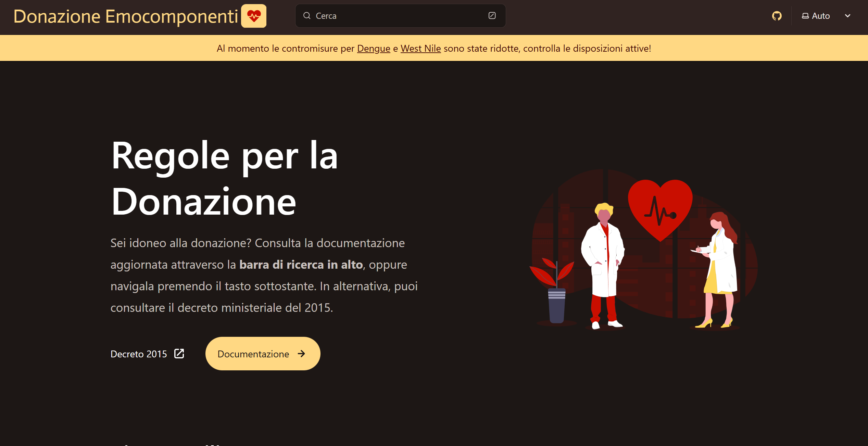Click the heart pulse logo icon
Viewport: 868px width, 446px height.
pos(254,16)
